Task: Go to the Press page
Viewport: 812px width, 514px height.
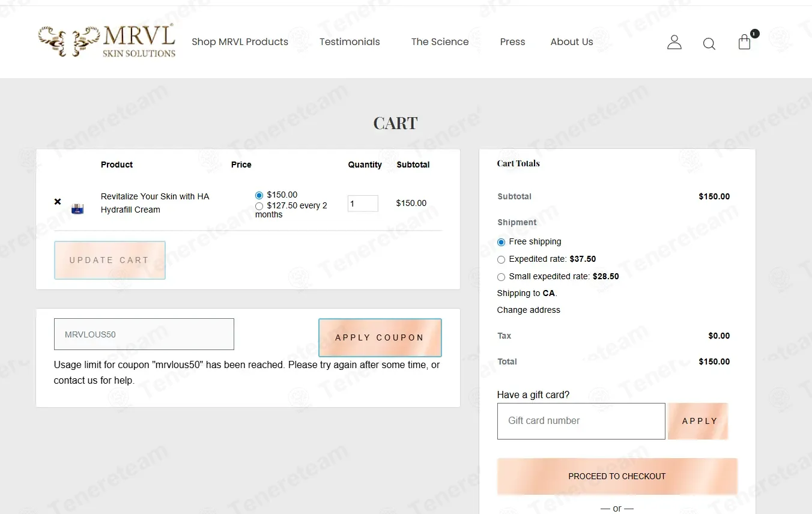Action: [512, 41]
